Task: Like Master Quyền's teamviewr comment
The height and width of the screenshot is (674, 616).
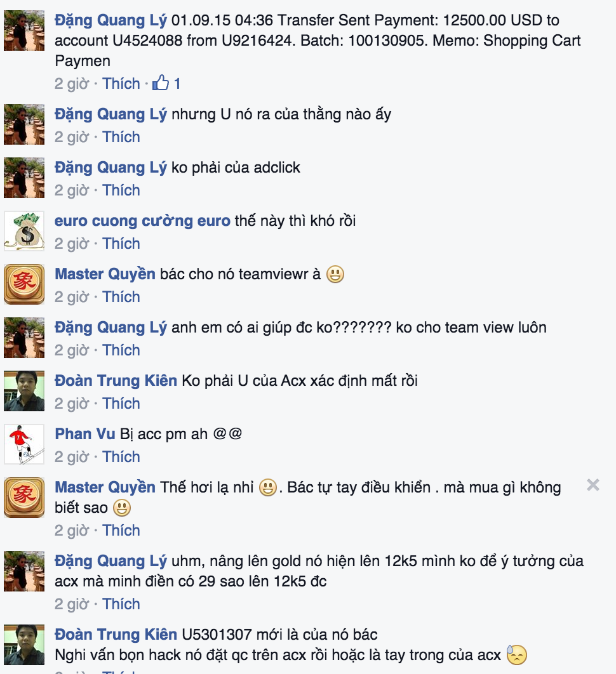Action: click(121, 296)
